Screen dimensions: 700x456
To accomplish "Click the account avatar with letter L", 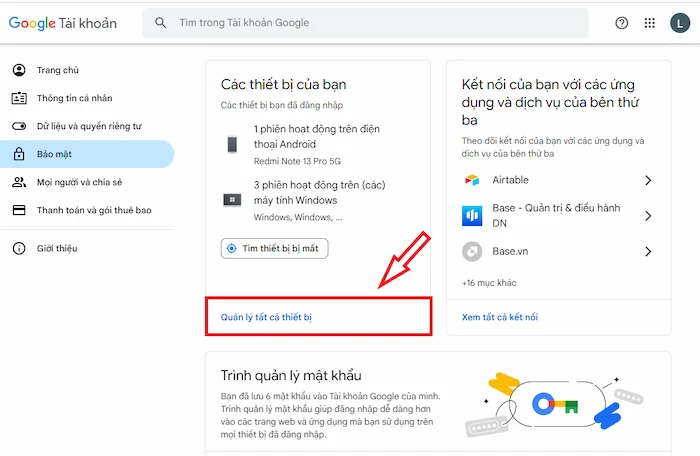I will tap(679, 23).
